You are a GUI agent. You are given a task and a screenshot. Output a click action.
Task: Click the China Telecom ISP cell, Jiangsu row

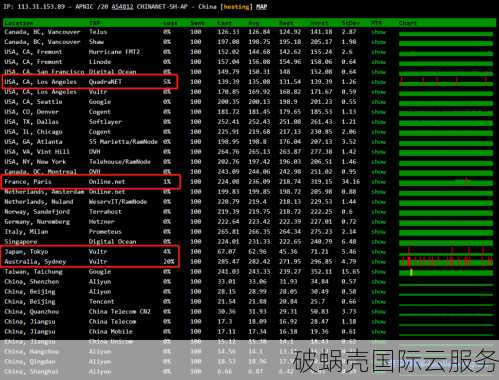pyautogui.click(x=112, y=322)
